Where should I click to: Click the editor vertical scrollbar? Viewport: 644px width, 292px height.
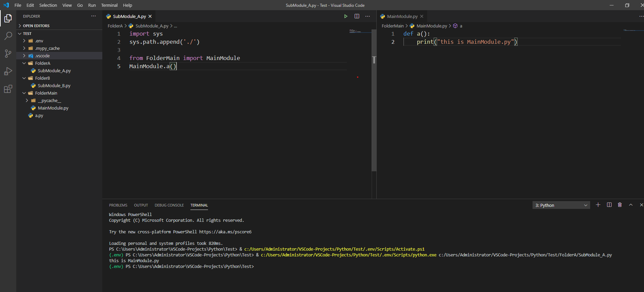[374, 102]
